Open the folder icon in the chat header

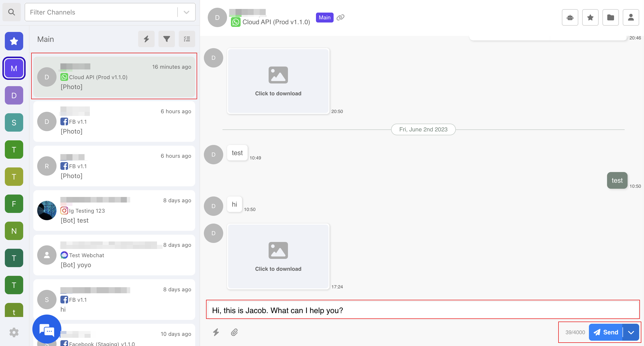[610, 17]
